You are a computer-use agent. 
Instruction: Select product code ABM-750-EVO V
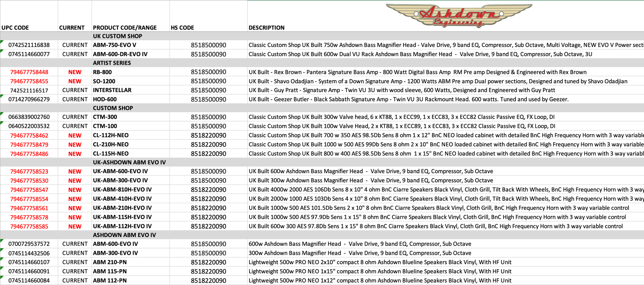pos(115,45)
